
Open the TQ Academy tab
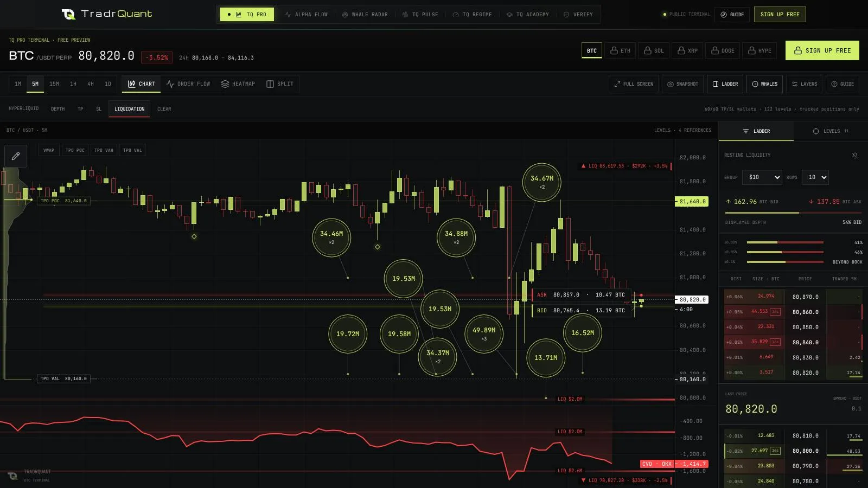click(x=528, y=15)
